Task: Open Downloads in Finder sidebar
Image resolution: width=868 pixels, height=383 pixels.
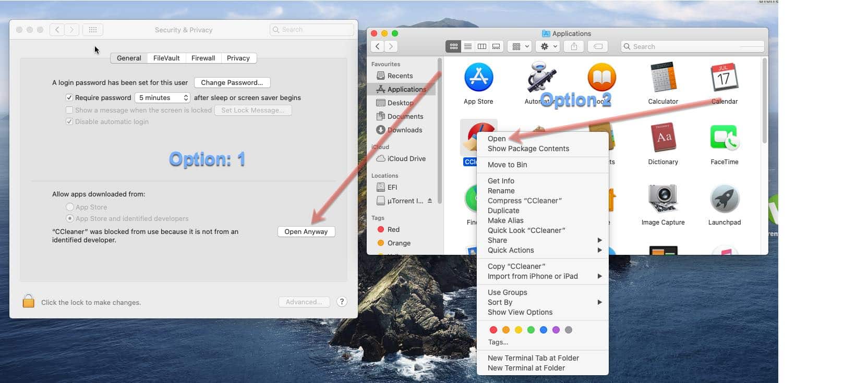Action: coord(404,130)
